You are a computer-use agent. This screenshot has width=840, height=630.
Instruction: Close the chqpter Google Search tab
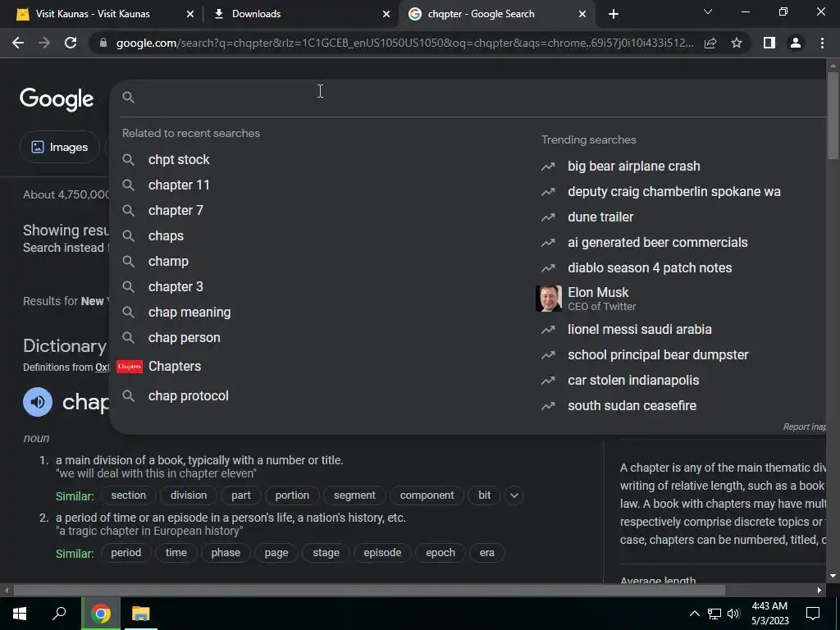tap(582, 14)
